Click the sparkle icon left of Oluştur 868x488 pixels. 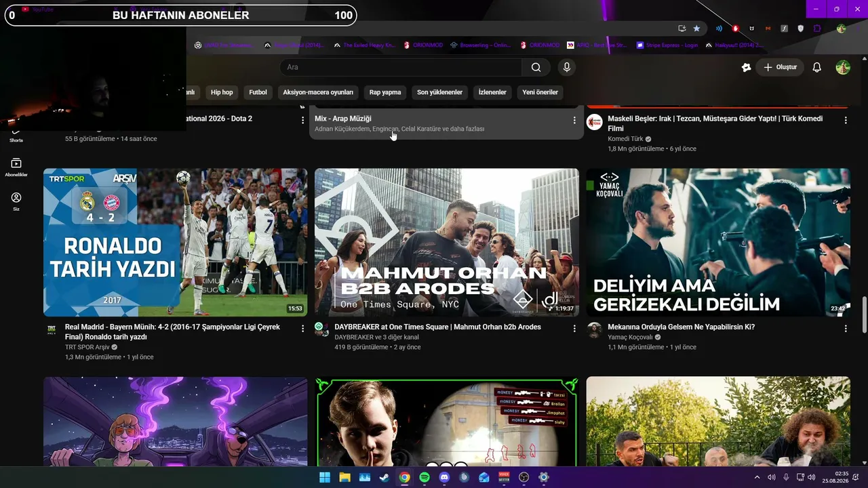tap(747, 67)
